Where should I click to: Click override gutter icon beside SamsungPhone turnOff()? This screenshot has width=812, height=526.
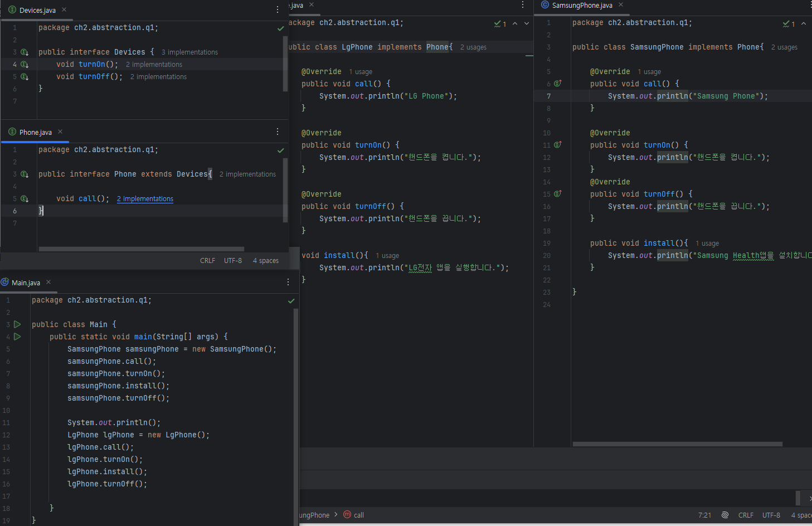[x=557, y=194]
